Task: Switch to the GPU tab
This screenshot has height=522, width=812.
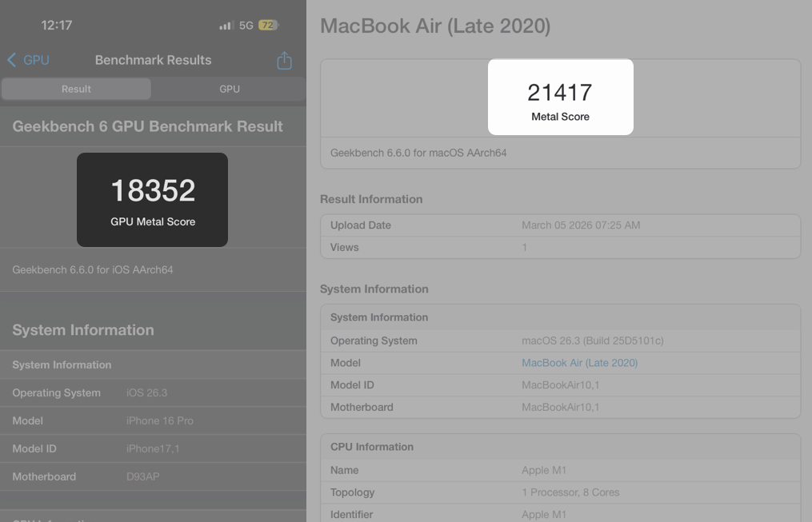Action: [229, 89]
